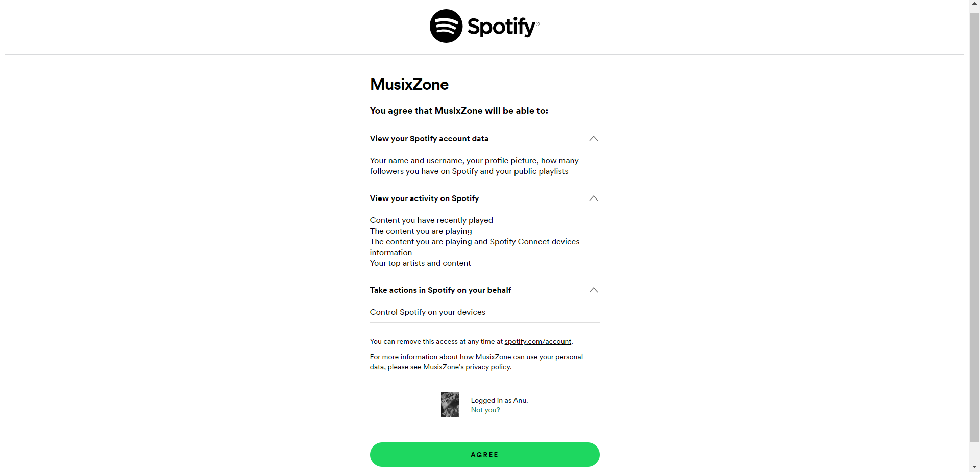
Task: Click the Not you? link
Action: [x=484, y=409]
